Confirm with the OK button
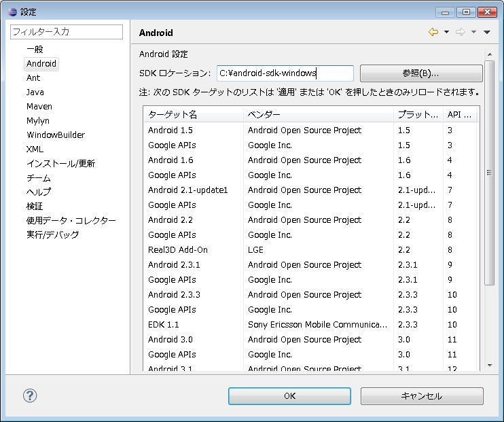Viewport: 504px width, 422px height. (289, 396)
